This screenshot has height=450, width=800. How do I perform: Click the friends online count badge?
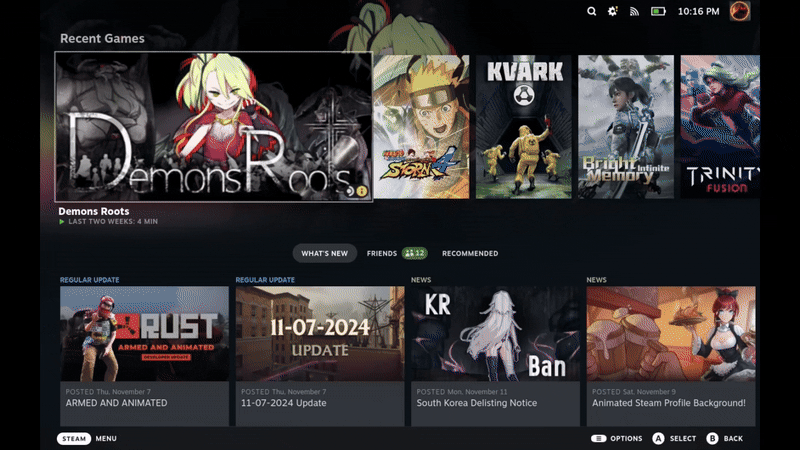coord(415,253)
